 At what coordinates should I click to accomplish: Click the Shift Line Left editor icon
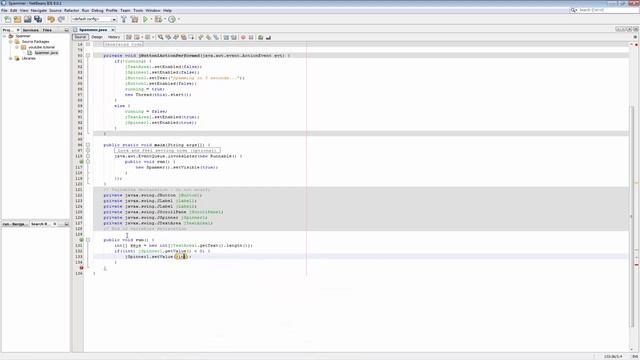tap(226, 37)
